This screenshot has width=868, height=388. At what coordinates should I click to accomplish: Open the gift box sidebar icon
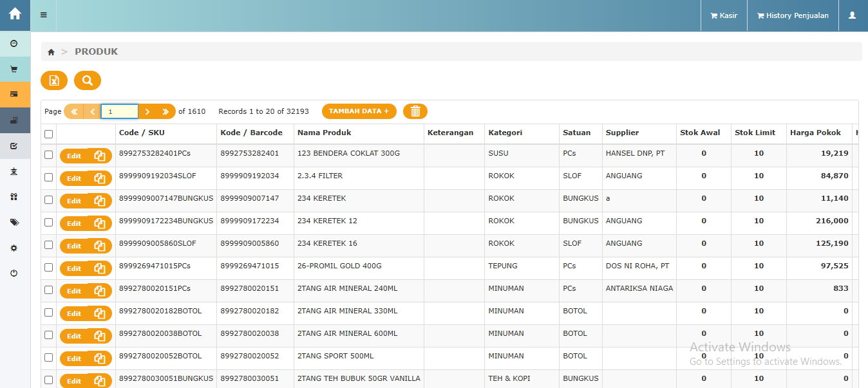(x=14, y=197)
